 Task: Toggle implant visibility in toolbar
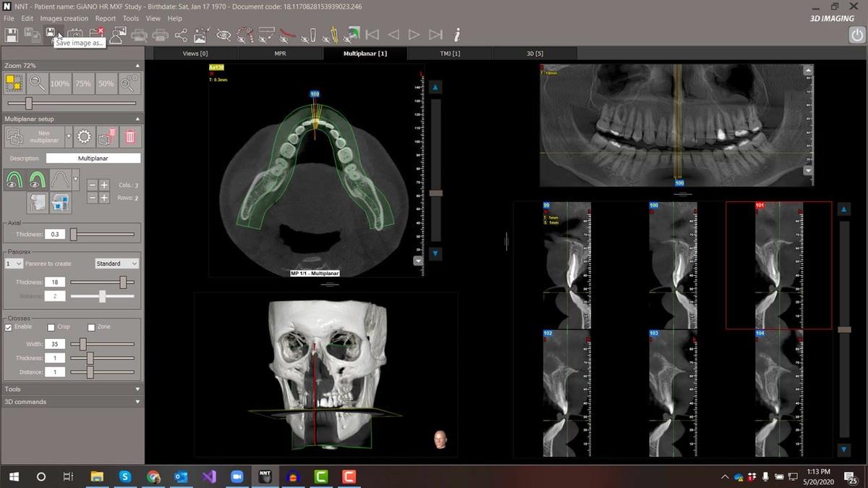(310, 34)
